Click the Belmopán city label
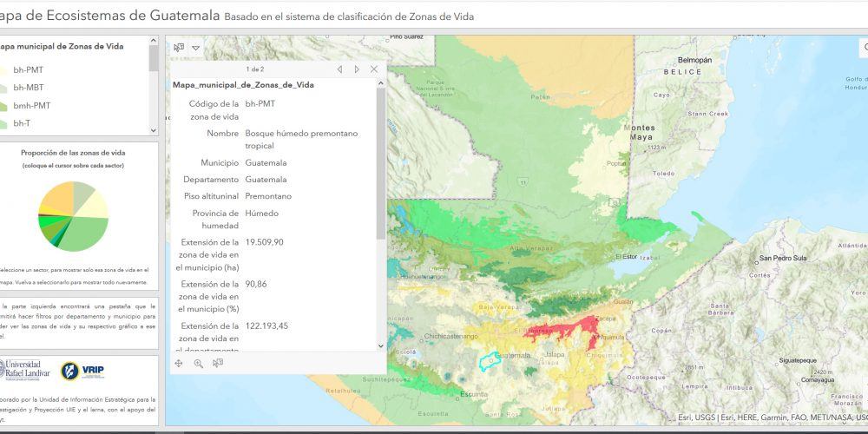Screen dimensions: 868x434 click(694, 60)
